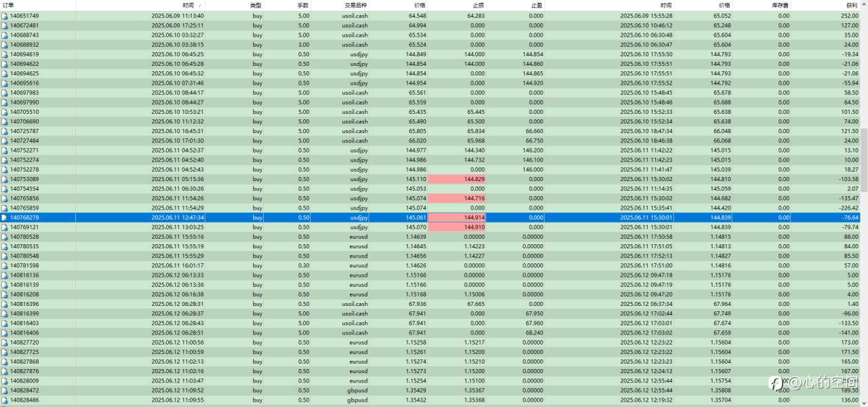Image resolution: width=868 pixels, height=407 pixels.
Task: Click the document icon beside order 140780528
Action: 4,237
